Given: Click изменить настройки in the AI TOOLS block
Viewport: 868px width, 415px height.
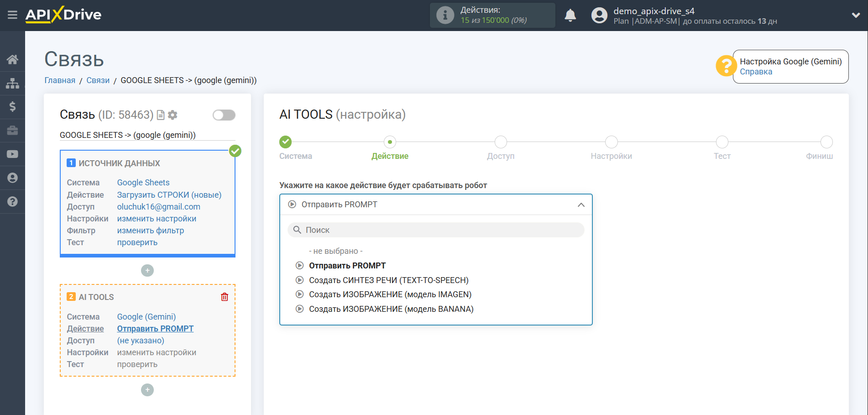Looking at the screenshot, I should (157, 352).
